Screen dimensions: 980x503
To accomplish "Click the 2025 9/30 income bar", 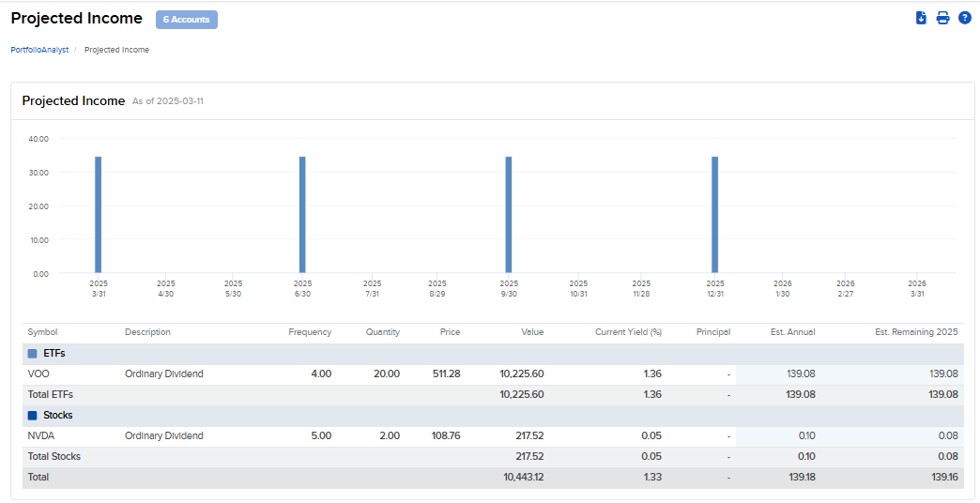I will click(509, 215).
